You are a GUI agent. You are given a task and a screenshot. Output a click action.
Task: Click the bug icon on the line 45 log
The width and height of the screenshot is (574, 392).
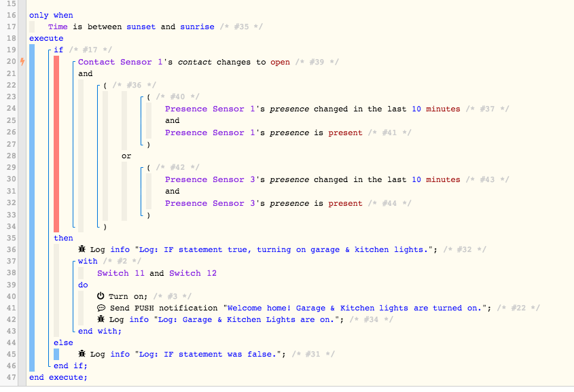(x=82, y=354)
